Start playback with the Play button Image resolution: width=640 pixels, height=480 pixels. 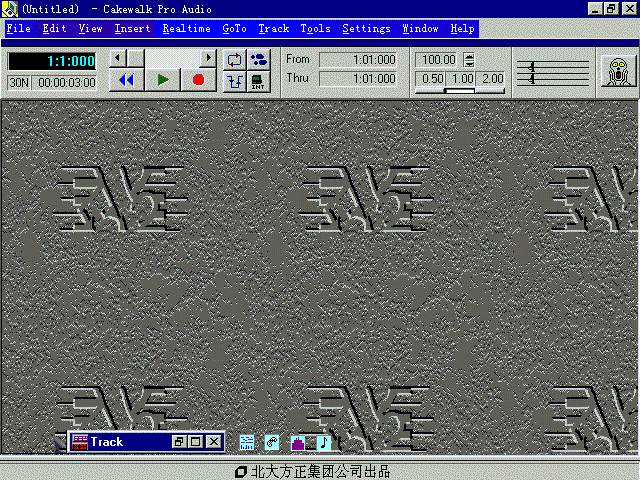click(x=162, y=80)
